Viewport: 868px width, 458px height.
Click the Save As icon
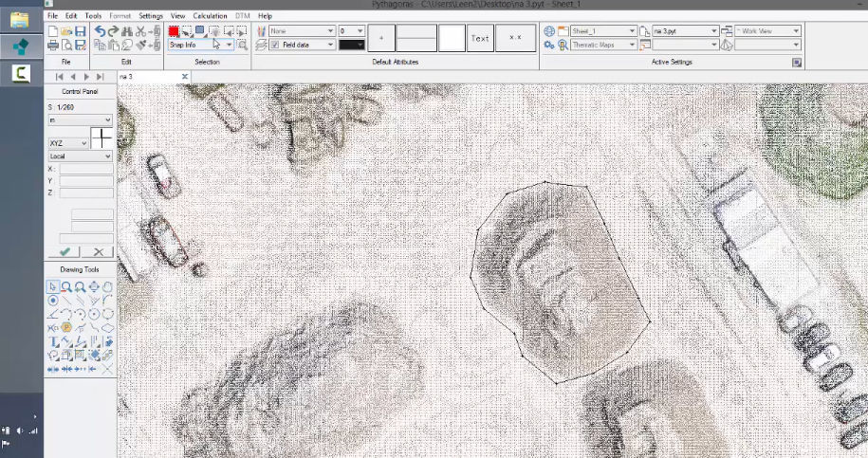point(81,46)
